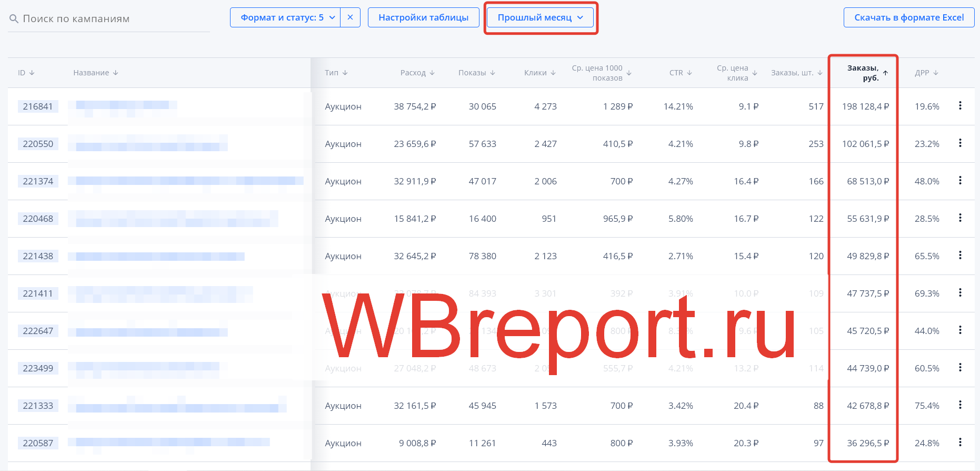Viewport: 980px width, 471px height.
Task: Sort by ID column arrow
Action: click(32, 73)
